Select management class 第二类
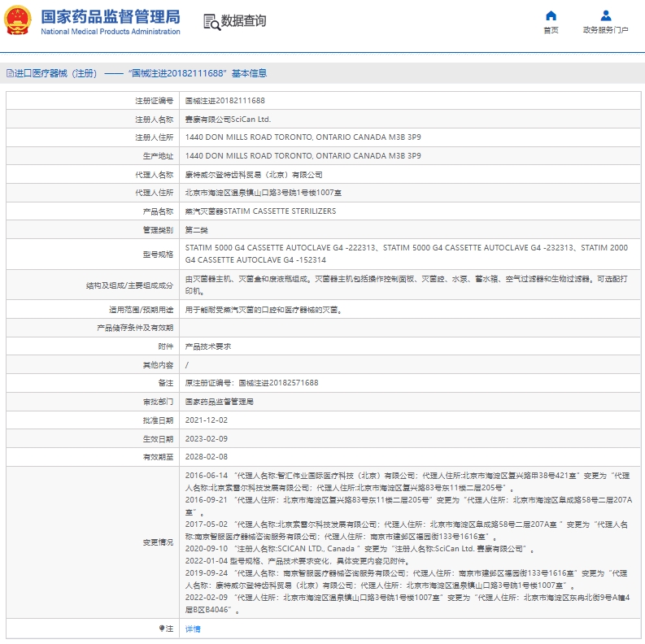Image resolution: width=645 pixels, height=644 pixels. [x=196, y=230]
